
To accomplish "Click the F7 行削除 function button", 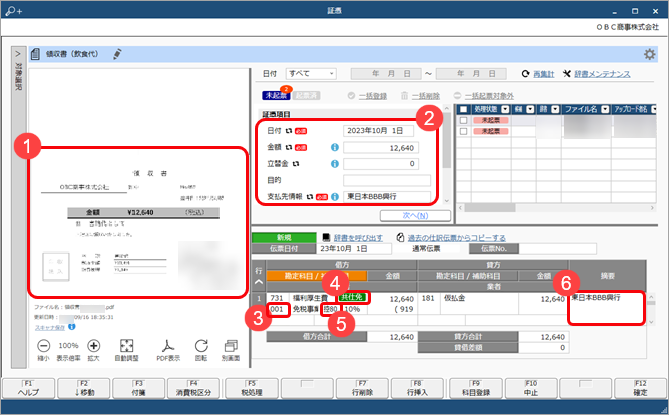I will tap(362, 388).
